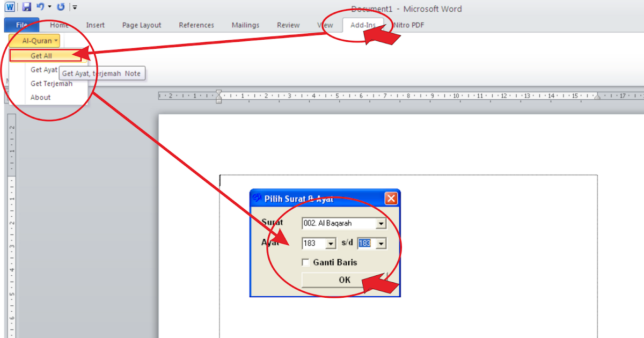This screenshot has height=338, width=644.
Task: Switch to the Add-Ins ribbon tab
Action: 363,25
